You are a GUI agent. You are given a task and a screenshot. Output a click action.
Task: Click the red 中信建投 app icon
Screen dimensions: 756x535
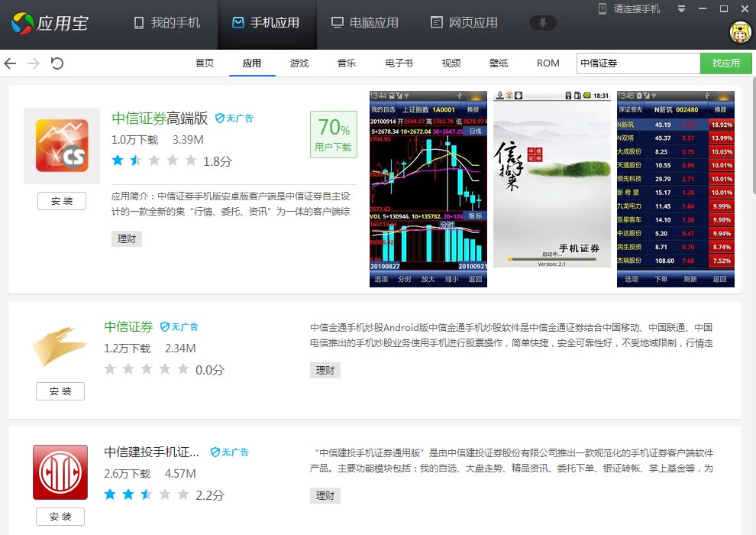pyautogui.click(x=60, y=472)
